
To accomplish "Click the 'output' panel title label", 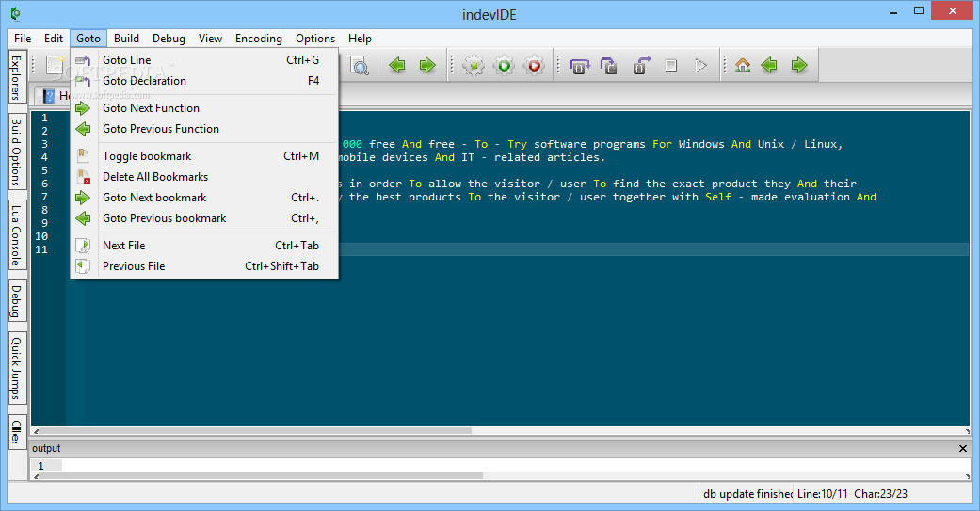I will coord(46,448).
